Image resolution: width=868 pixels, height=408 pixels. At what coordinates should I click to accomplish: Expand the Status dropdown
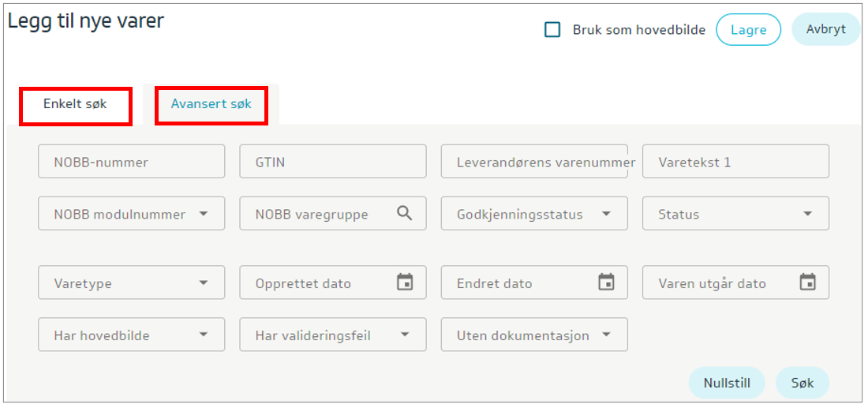[x=807, y=214]
